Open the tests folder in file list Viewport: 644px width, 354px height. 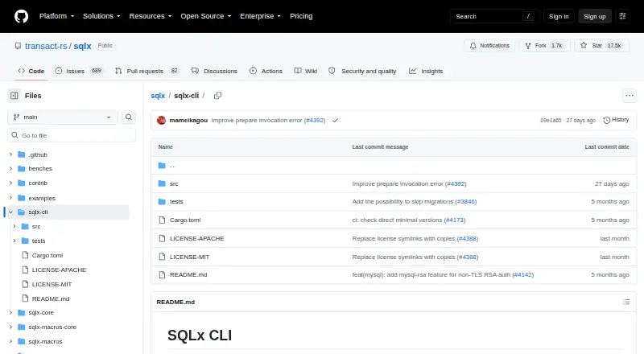pyautogui.click(x=176, y=202)
